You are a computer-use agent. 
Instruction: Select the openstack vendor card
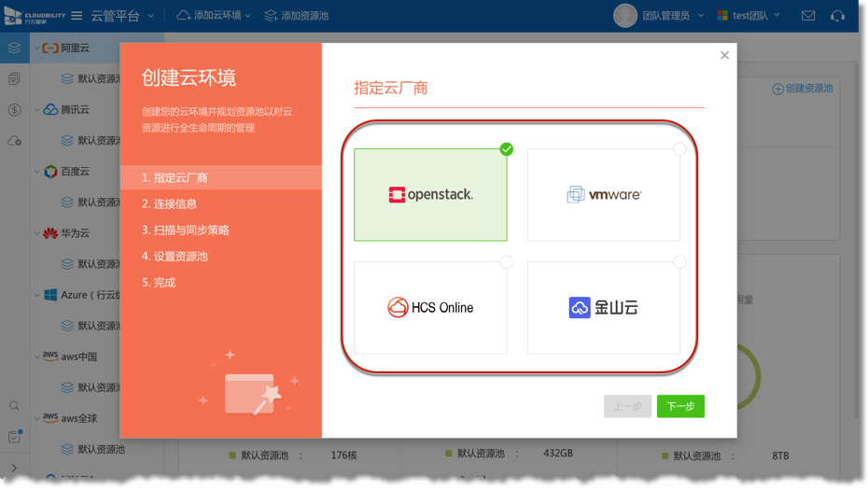pos(430,194)
